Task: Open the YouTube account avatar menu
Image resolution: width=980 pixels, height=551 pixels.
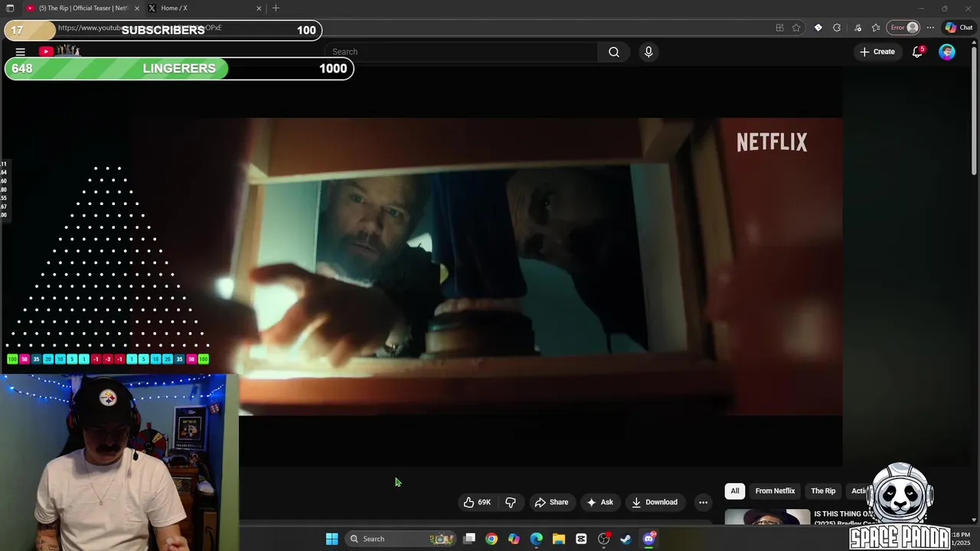Action: (947, 52)
